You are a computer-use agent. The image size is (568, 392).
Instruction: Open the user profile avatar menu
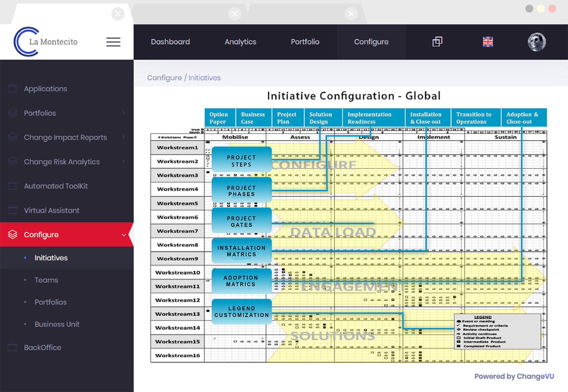click(x=537, y=41)
